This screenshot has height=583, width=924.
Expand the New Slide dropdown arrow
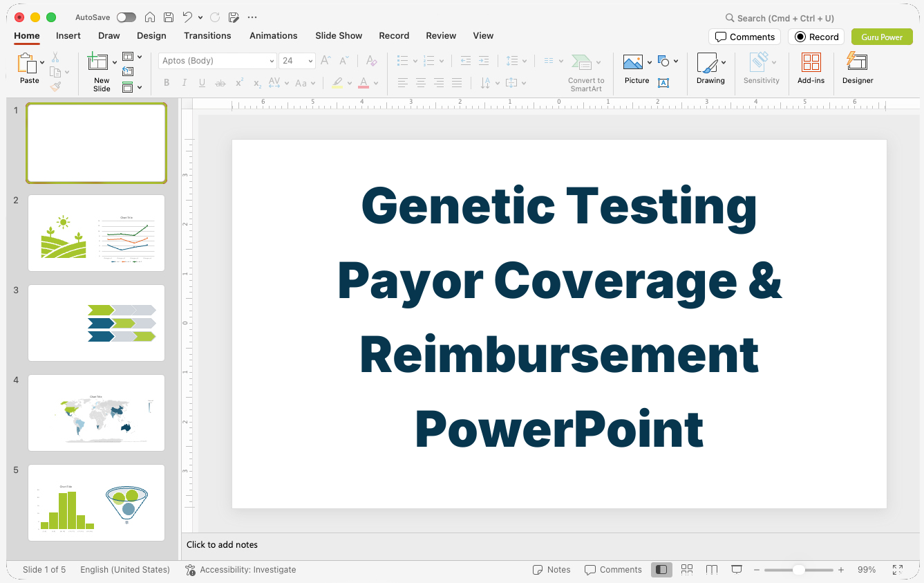(115, 62)
